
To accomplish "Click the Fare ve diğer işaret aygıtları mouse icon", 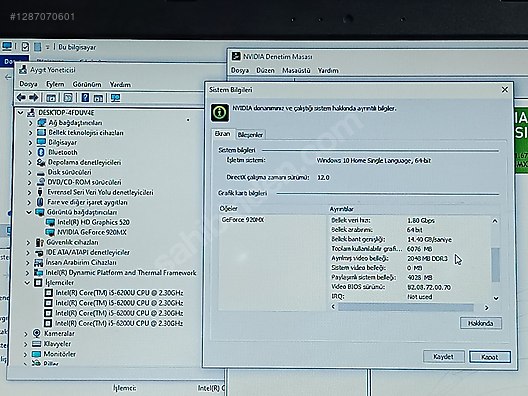I will (x=40, y=202).
